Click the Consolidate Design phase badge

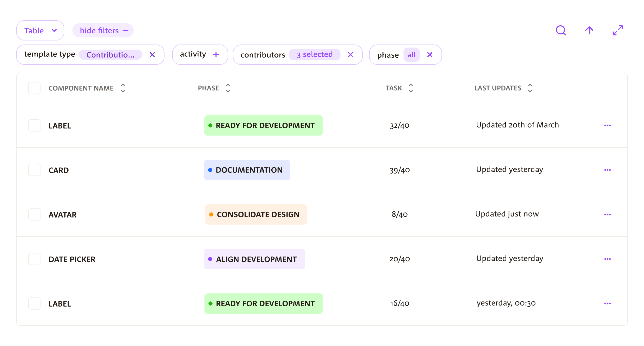256,214
